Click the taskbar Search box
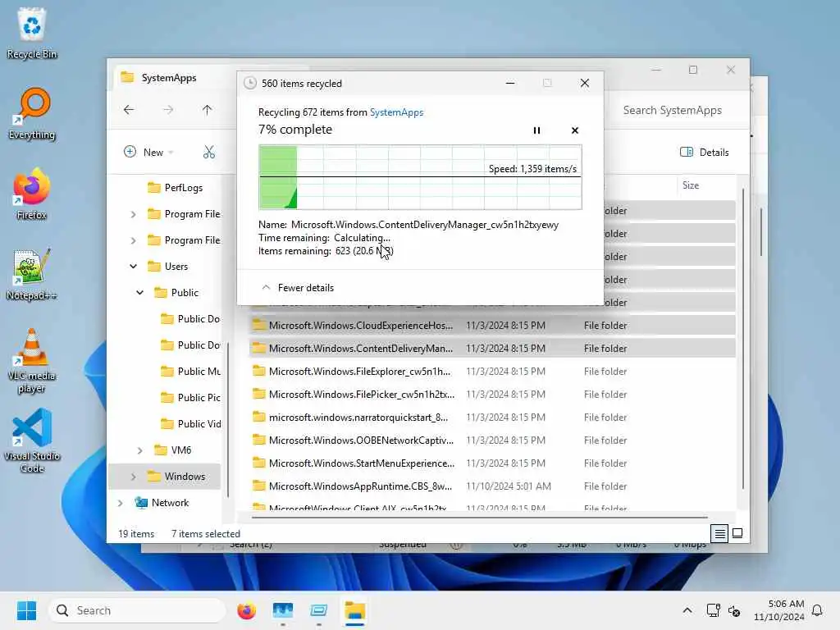 pyautogui.click(x=137, y=610)
